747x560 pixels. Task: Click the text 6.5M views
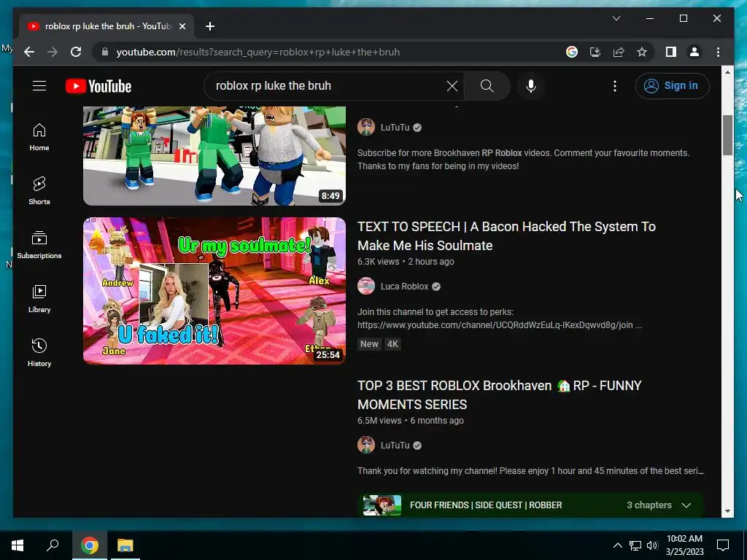379,421
